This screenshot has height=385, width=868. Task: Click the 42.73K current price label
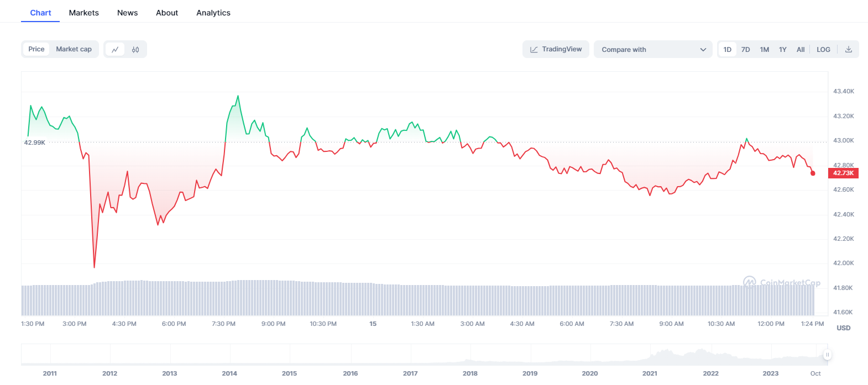[x=843, y=173]
